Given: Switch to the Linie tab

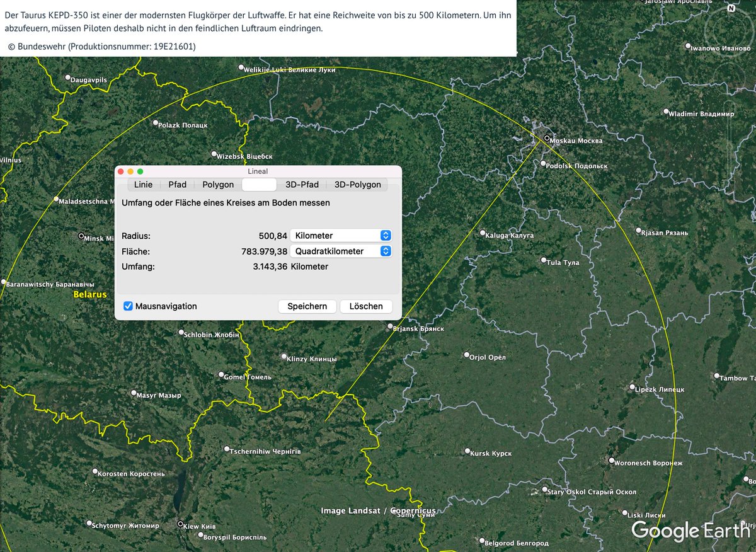Looking at the screenshot, I should click(x=143, y=185).
